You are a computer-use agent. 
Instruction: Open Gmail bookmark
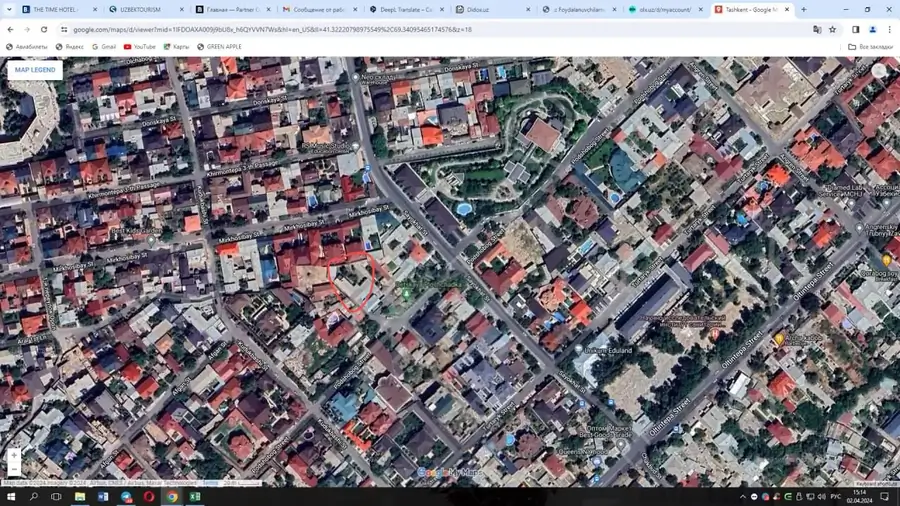(x=104, y=47)
